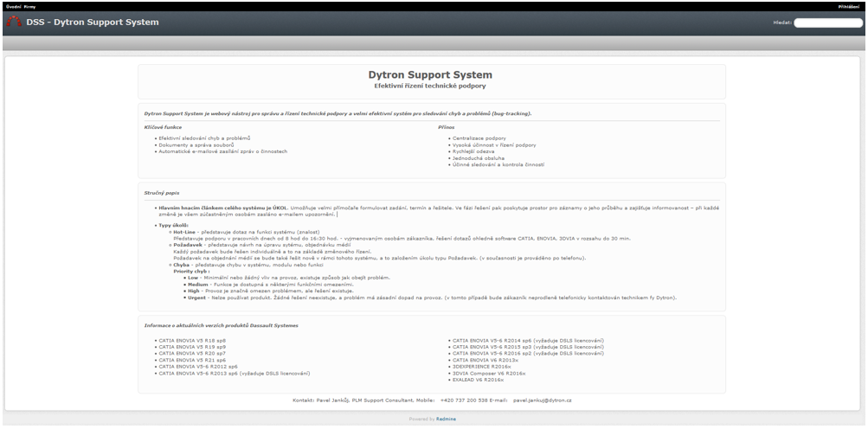Click CATIA ENOVIA V5-6 R2014 sp6 entry
The image size is (868, 429).
coord(528,341)
